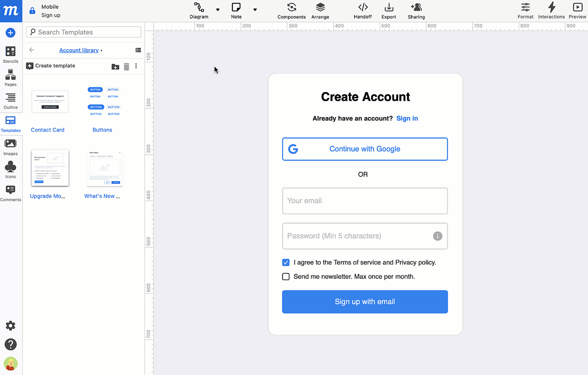The image size is (588, 375).
Task: Open the Components panel
Action: pyautogui.click(x=291, y=10)
